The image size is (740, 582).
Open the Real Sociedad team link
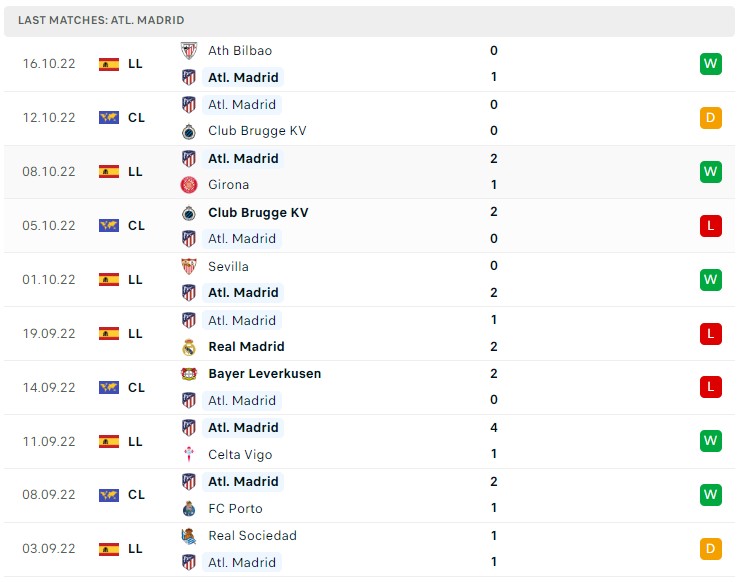coord(252,536)
